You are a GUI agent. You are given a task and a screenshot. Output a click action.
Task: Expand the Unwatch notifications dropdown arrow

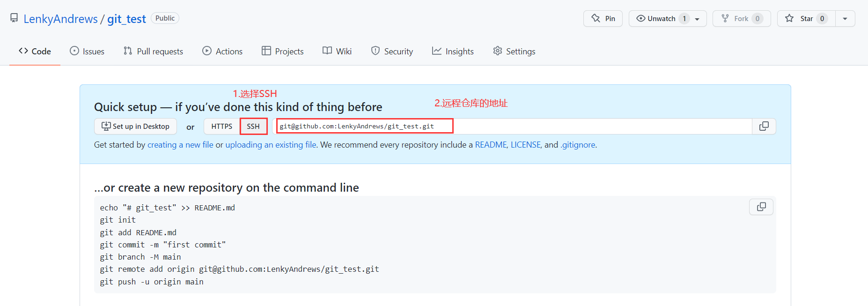pyautogui.click(x=697, y=19)
